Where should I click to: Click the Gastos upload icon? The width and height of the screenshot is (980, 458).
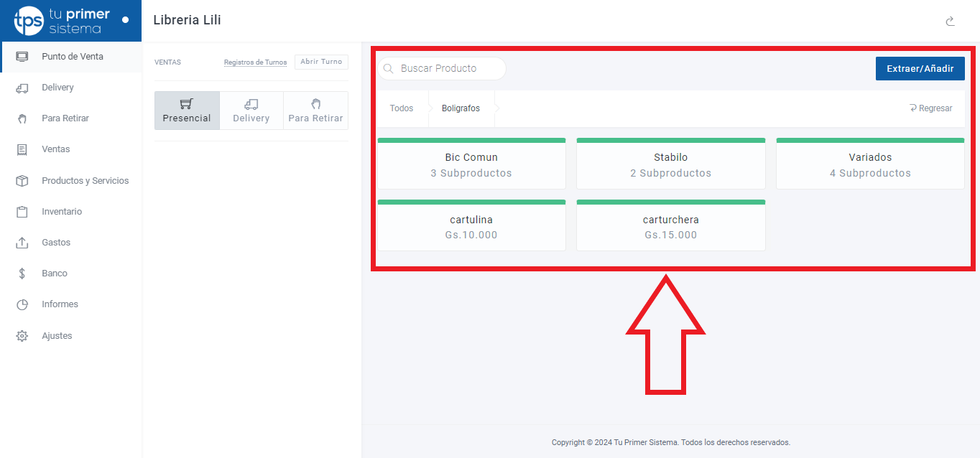(x=22, y=243)
